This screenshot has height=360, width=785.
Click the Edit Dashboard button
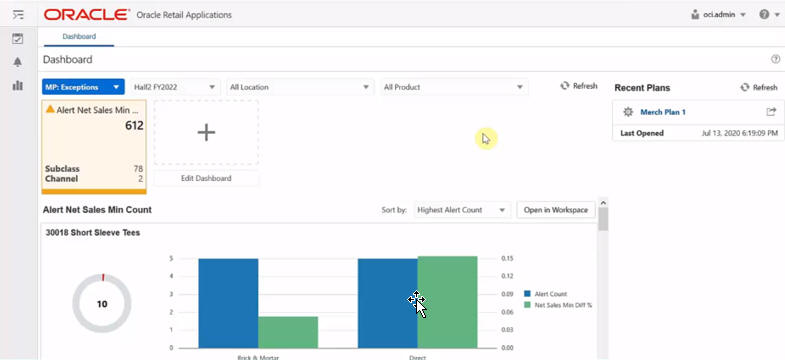[206, 178]
